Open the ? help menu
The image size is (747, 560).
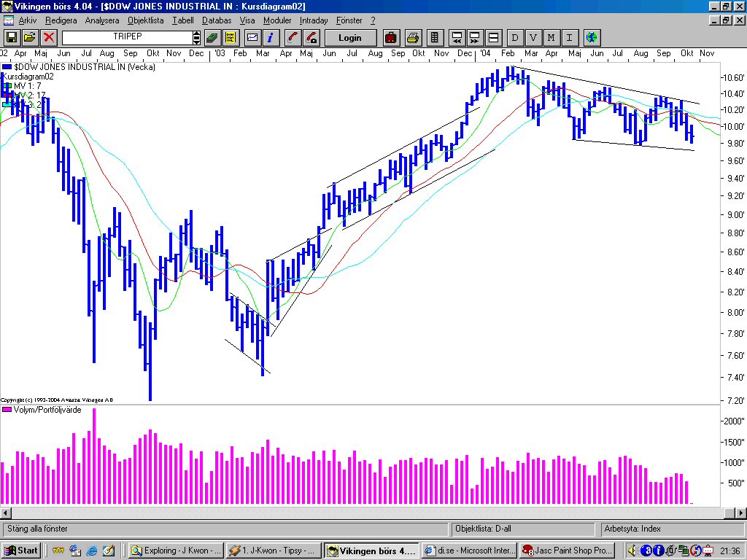pyautogui.click(x=373, y=20)
